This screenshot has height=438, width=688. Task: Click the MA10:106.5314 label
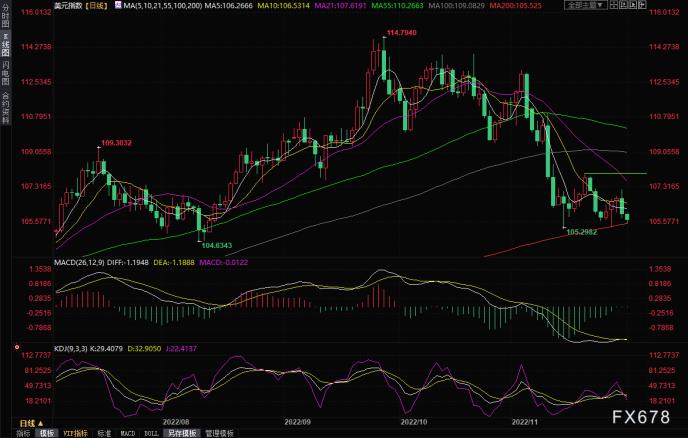tap(283, 6)
